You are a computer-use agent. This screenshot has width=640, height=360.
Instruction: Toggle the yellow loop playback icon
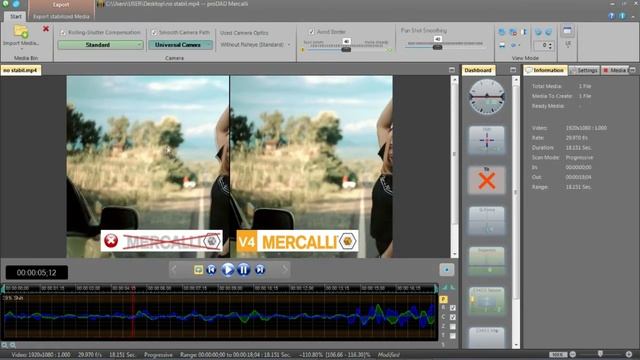coord(198,269)
